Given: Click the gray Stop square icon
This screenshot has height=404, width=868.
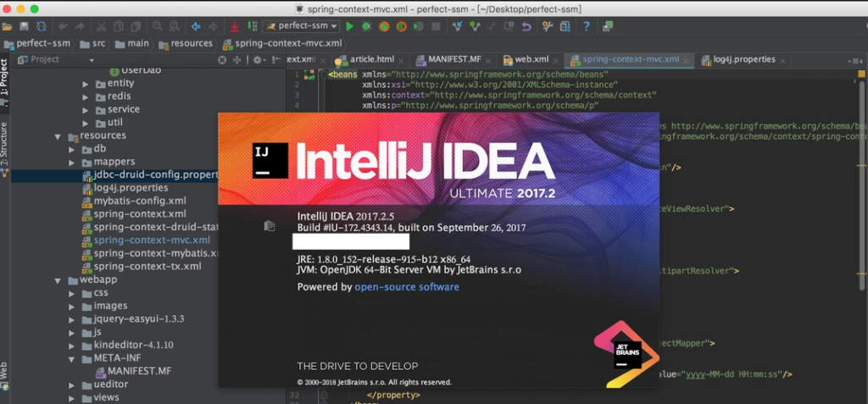Looking at the screenshot, I should 437,26.
